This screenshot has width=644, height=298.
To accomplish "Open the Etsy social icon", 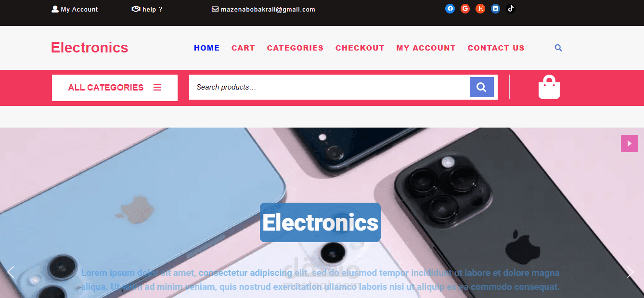I will pyautogui.click(x=480, y=9).
